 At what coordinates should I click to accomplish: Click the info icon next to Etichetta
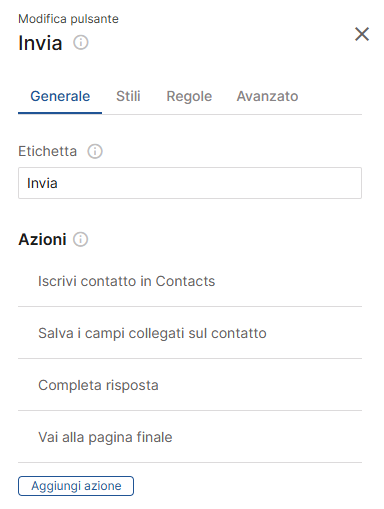click(x=95, y=151)
